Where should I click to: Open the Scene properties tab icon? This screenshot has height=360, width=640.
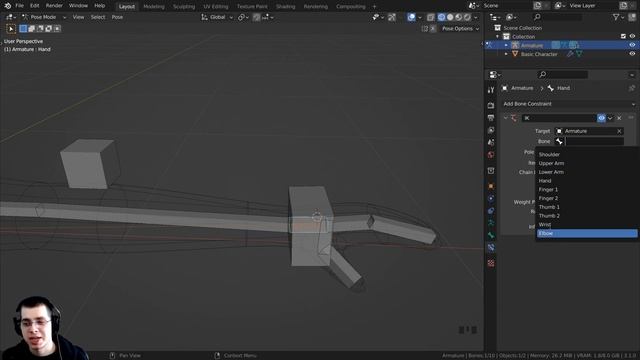point(491,142)
